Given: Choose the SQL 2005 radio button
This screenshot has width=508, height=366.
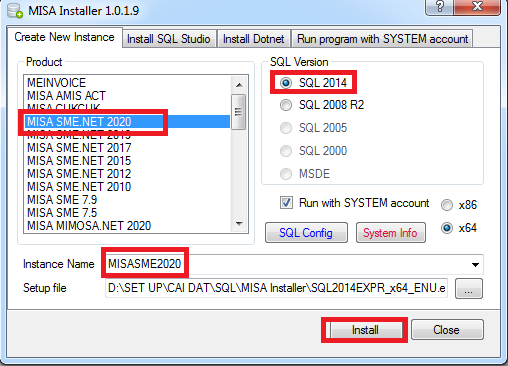Looking at the screenshot, I should 286,128.
